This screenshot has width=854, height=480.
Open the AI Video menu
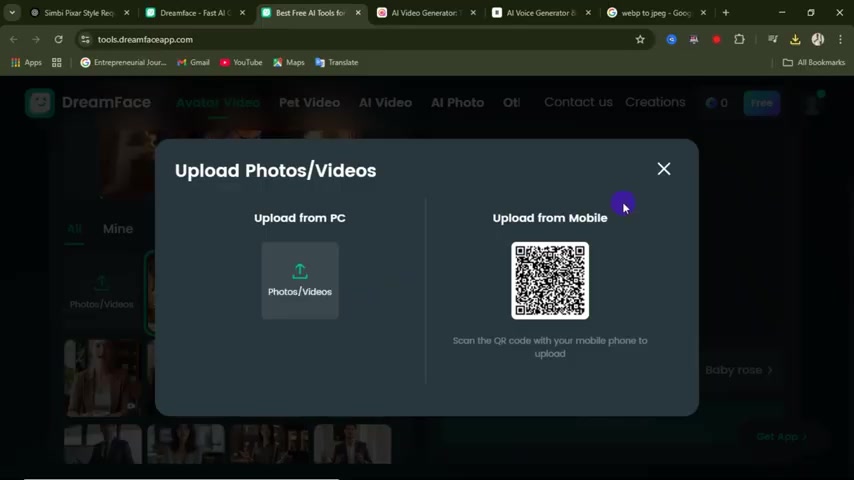pyautogui.click(x=385, y=102)
